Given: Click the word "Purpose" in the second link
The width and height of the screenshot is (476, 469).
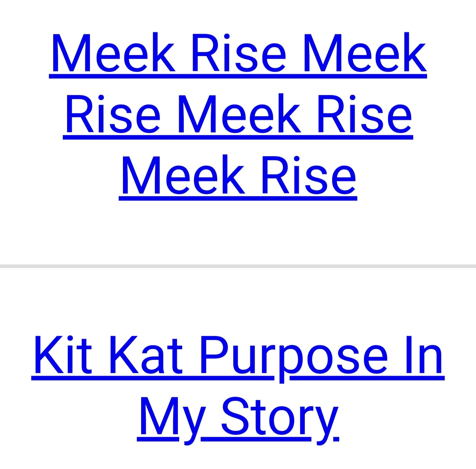Looking at the screenshot, I should pyautogui.click(x=294, y=355).
